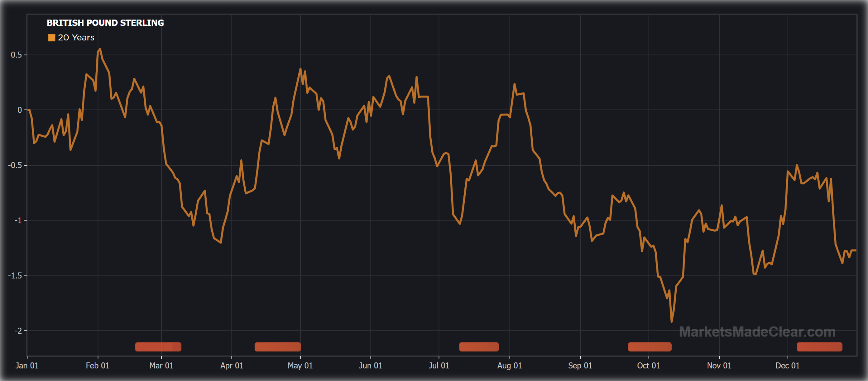The height and width of the screenshot is (381, 868).
Task: Click the line's lowest trough in October
Action: pyautogui.click(x=672, y=322)
